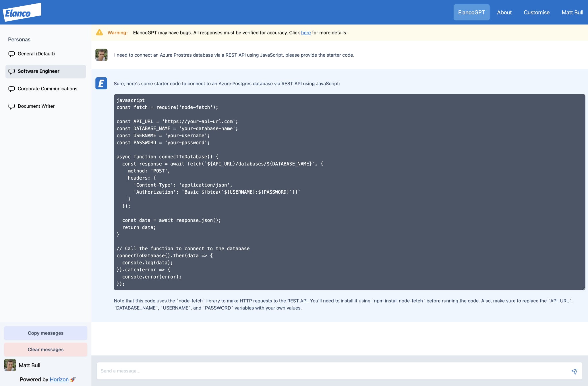Follow the 'here' link in warning banner
Screen dimensions: 588x386
(306, 33)
